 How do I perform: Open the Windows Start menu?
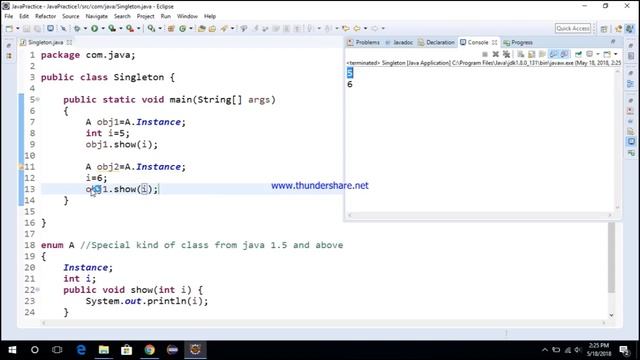point(12,350)
